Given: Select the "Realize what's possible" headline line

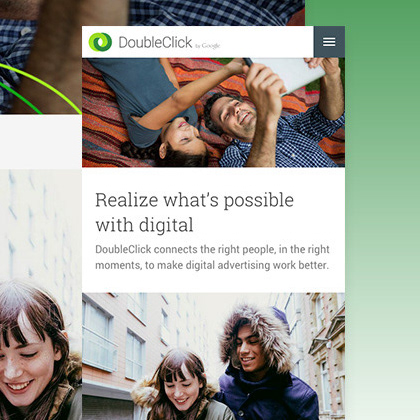Looking at the screenshot, I should (194, 201).
